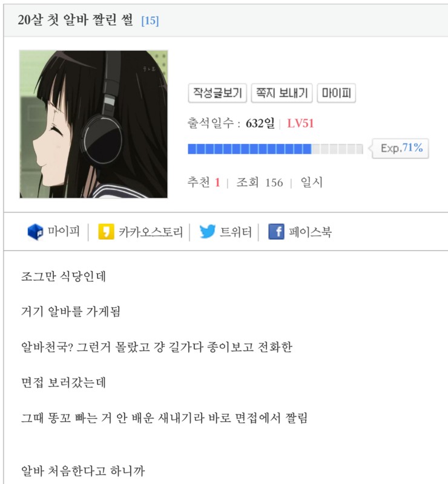The height and width of the screenshot is (484, 448).
Task: Click the LV51 level indicator
Action: (300, 123)
